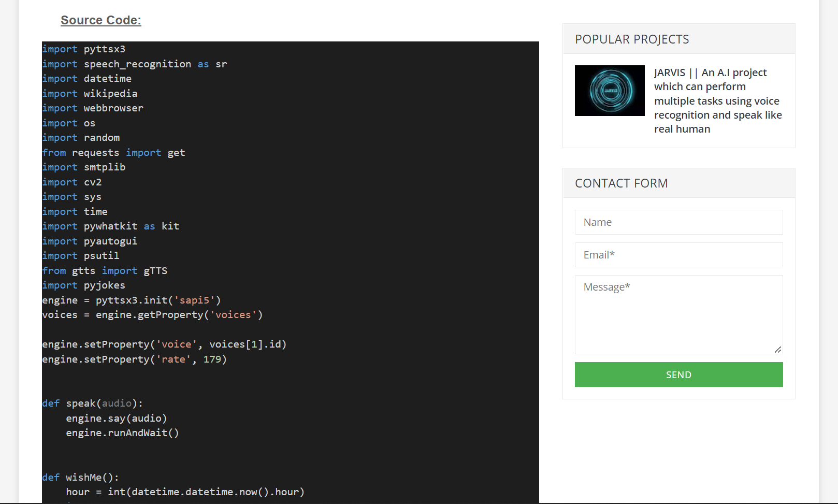Click the 'import pywhatkit as kit' line

point(111,226)
